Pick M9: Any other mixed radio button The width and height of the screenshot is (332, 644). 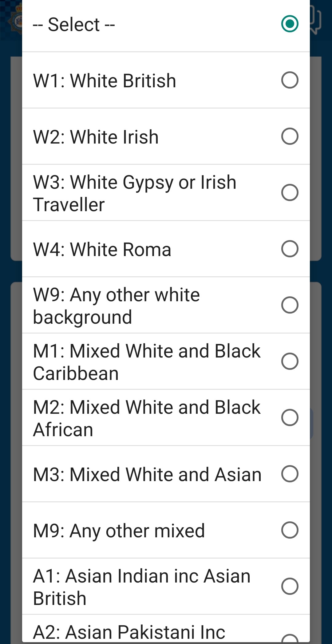166,530
